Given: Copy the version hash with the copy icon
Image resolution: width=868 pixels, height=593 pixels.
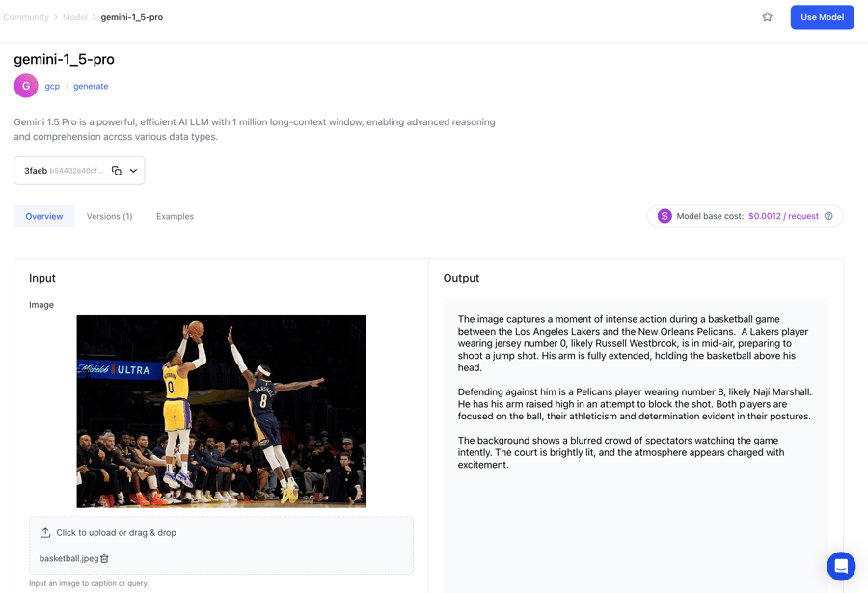Looking at the screenshot, I should click(x=117, y=171).
